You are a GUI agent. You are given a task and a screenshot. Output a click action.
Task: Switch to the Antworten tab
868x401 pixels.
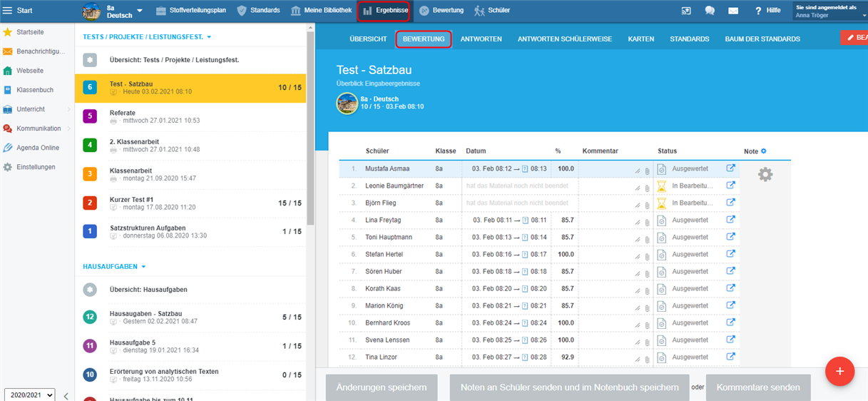pyautogui.click(x=481, y=39)
